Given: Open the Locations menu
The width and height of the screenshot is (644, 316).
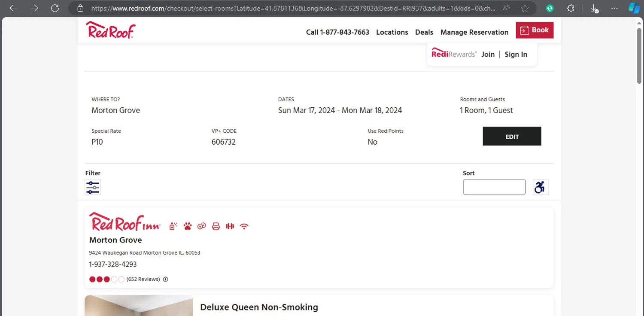Looking at the screenshot, I should pyautogui.click(x=392, y=32).
